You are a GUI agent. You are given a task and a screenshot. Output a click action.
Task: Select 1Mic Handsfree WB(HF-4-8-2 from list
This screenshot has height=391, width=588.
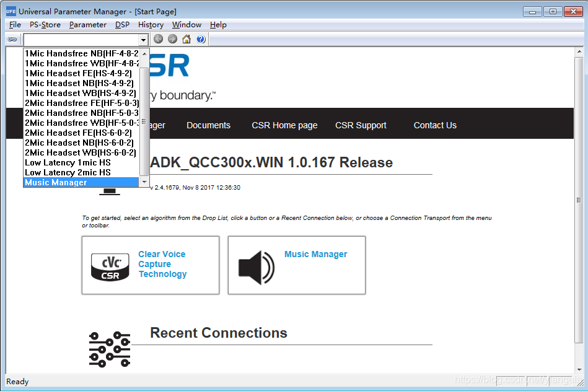[81, 63]
